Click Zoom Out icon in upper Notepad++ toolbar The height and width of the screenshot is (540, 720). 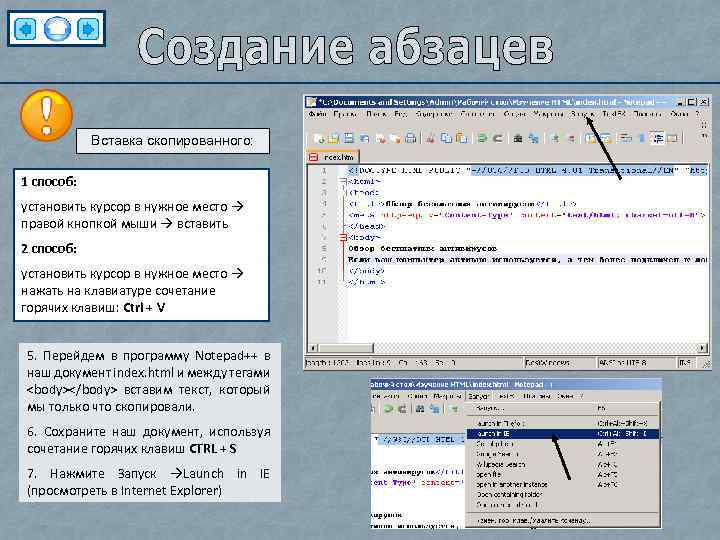571,138
